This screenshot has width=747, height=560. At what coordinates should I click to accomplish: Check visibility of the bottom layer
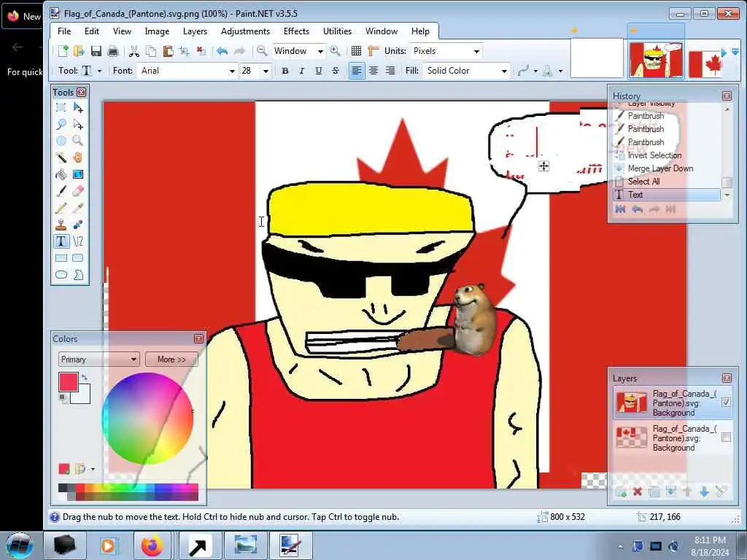pyautogui.click(x=726, y=437)
